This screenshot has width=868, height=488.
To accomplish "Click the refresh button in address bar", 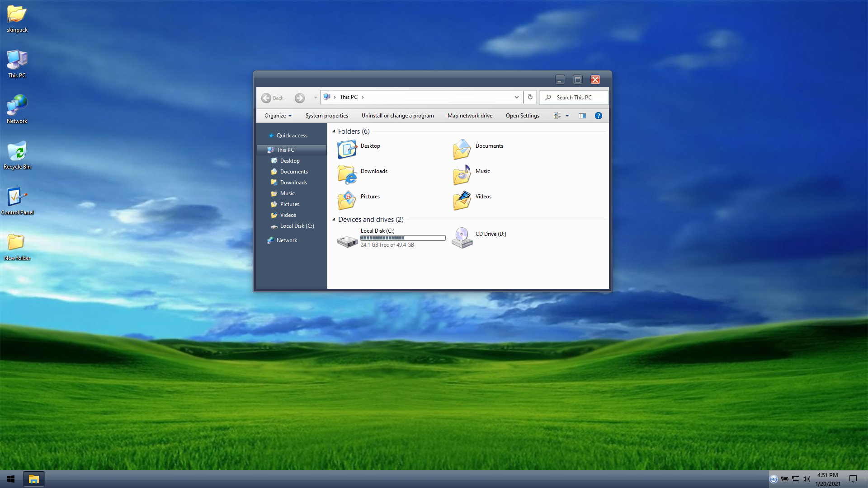I will click(530, 97).
